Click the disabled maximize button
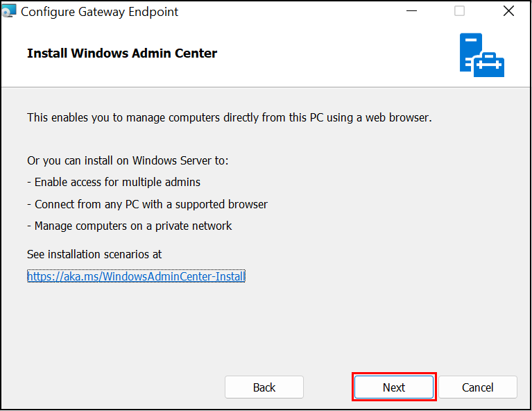The width and height of the screenshot is (532, 411). tap(459, 11)
